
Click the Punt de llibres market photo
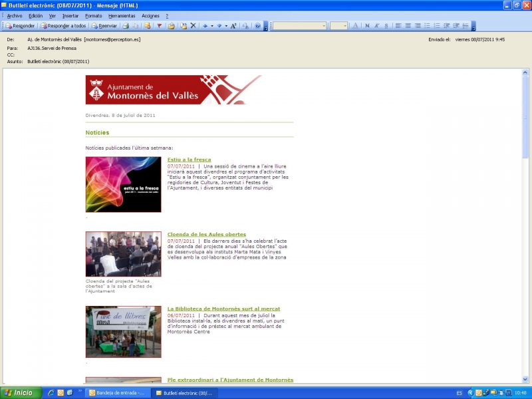click(124, 332)
